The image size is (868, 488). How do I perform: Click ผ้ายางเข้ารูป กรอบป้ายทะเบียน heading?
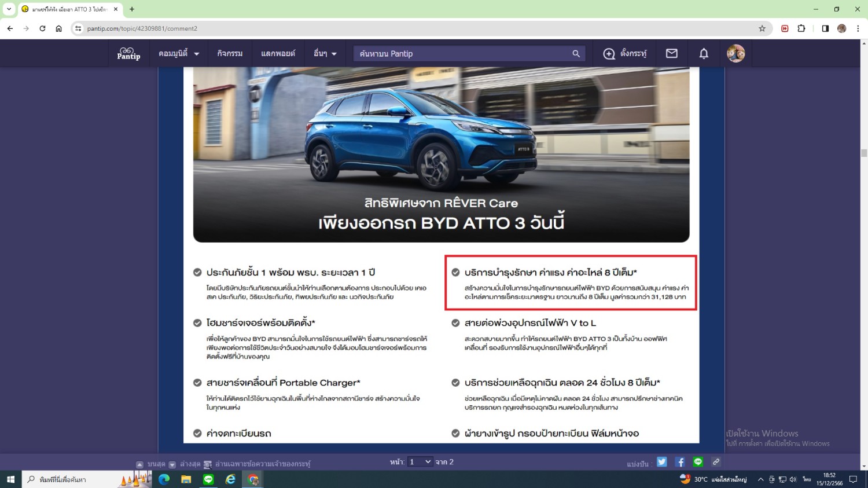point(551,434)
